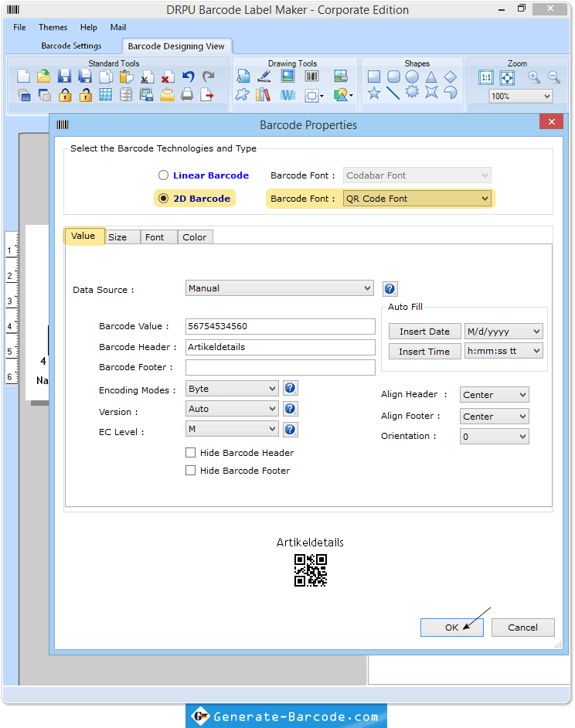Click the Barcode Value input field
Screen dimensions: 575x728
click(x=280, y=326)
